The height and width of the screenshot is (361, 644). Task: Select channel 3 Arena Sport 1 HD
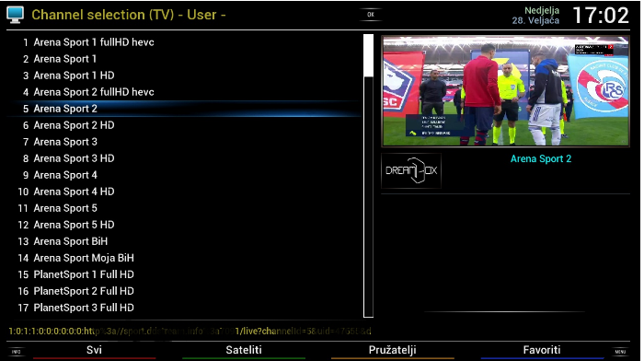[184, 76]
